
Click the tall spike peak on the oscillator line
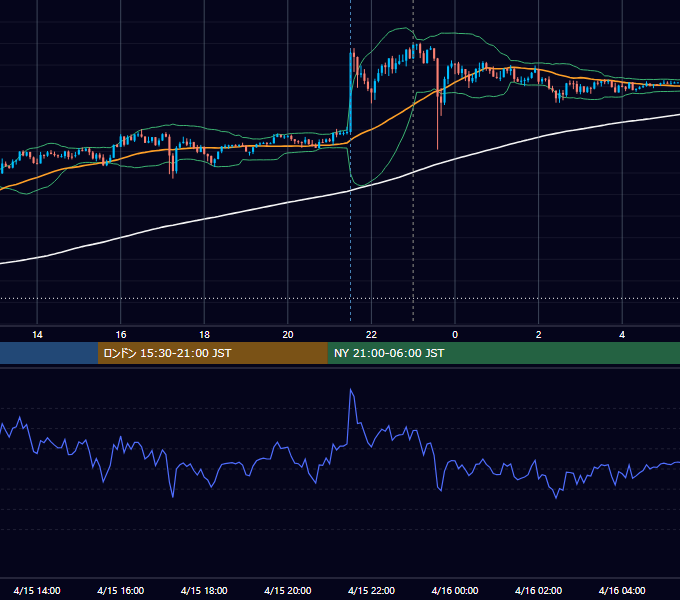(351, 390)
